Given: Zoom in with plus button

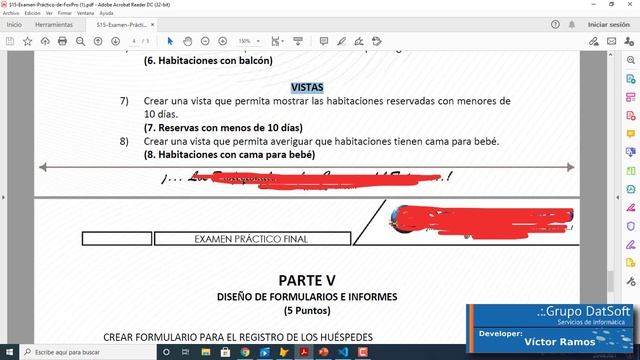Looking at the screenshot, I should pyautogui.click(x=223, y=41).
